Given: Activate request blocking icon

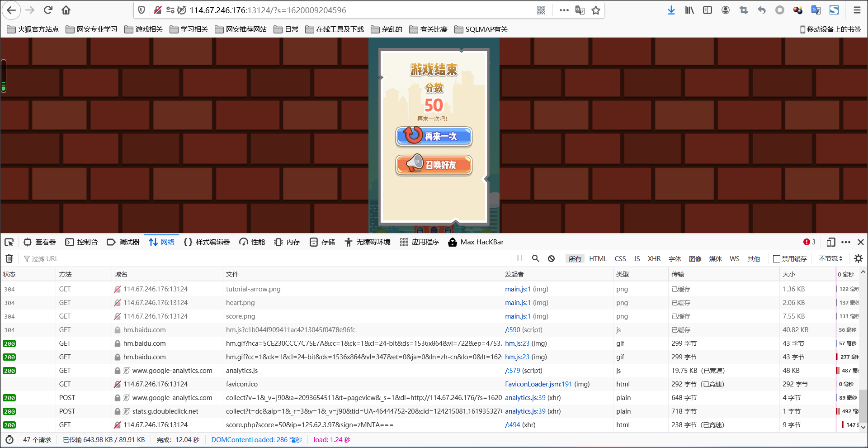Looking at the screenshot, I should click(551, 258).
